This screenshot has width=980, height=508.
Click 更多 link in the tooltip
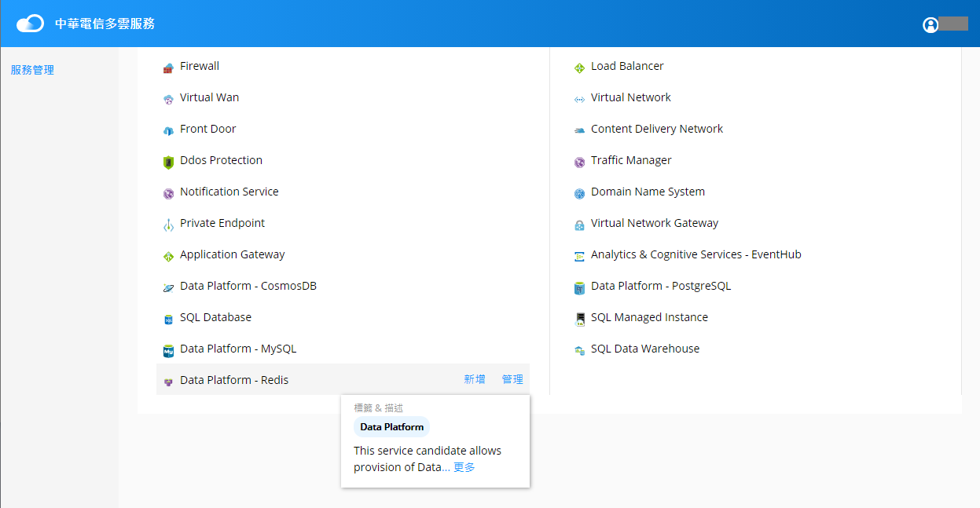tap(464, 467)
